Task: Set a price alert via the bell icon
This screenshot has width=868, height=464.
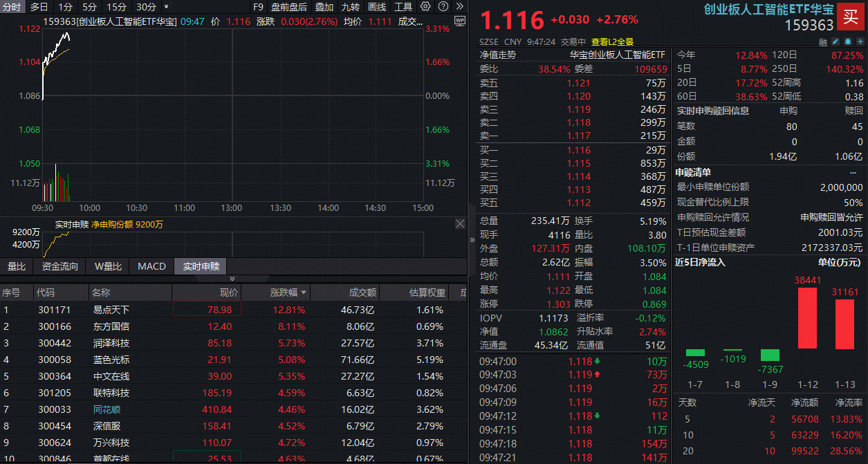Action: tap(848, 41)
